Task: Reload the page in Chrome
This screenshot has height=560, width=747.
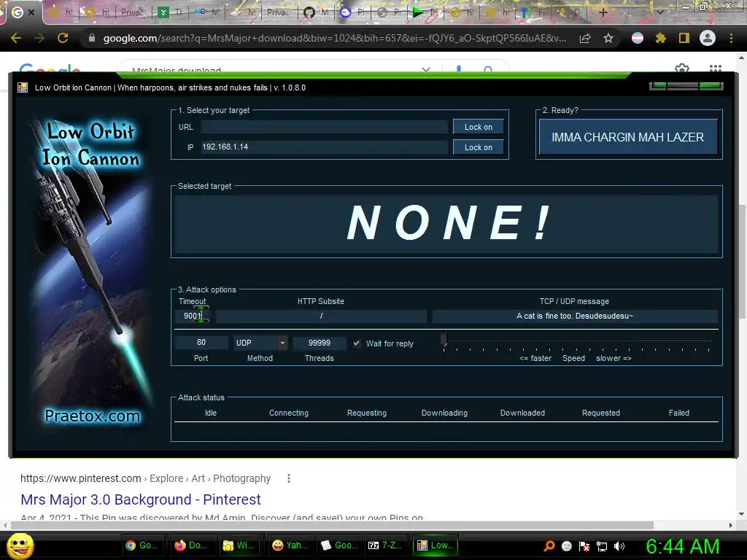Action: pyautogui.click(x=63, y=38)
